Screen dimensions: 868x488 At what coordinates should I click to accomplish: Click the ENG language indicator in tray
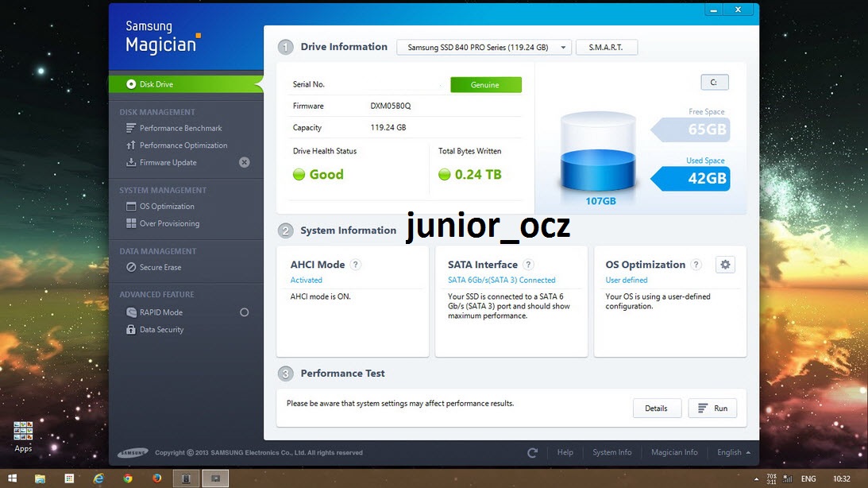point(808,479)
